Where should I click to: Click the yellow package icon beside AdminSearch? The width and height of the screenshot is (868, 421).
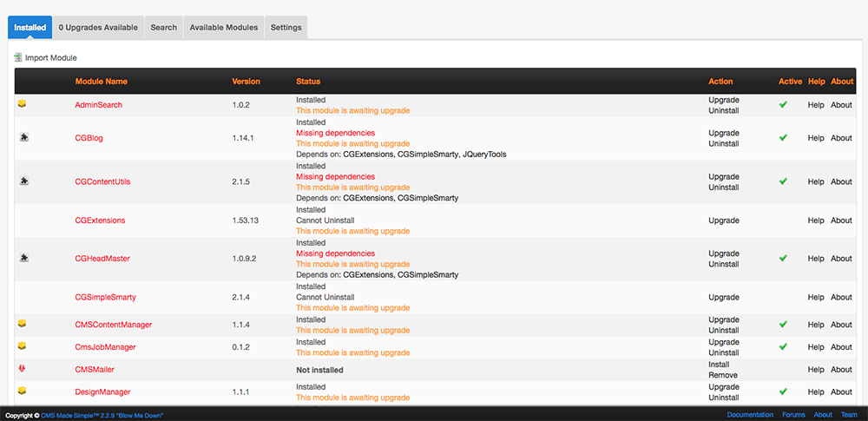point(23,104)
